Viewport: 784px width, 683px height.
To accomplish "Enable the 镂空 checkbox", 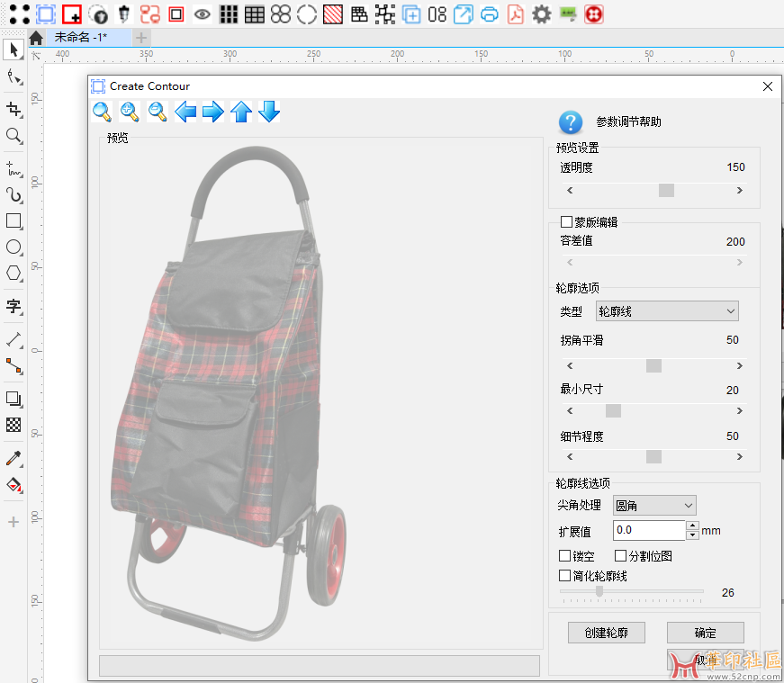I will [x=565, y=555].
